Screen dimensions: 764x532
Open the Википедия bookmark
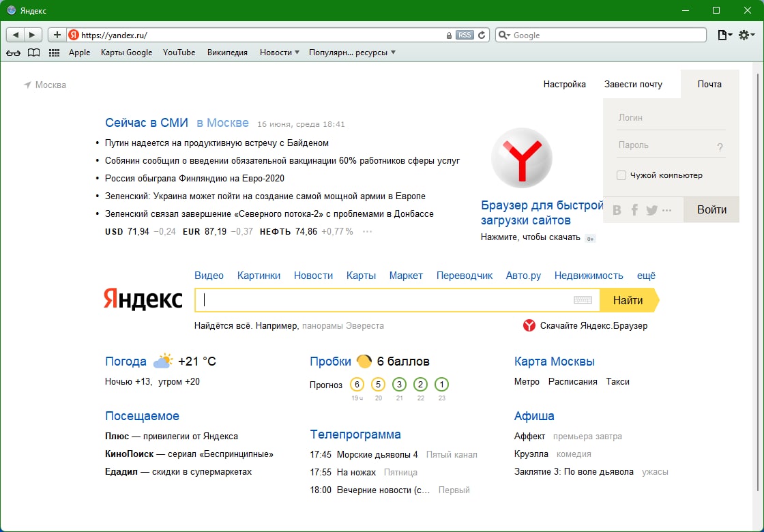coord(227,53)
